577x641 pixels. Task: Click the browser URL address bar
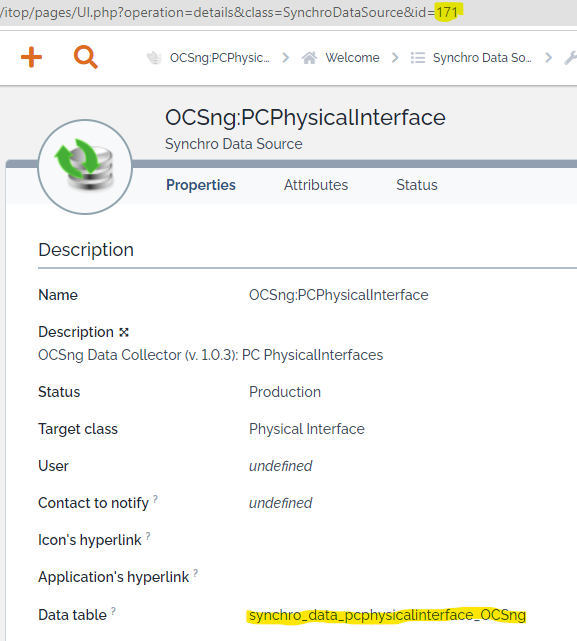point(288,13)
